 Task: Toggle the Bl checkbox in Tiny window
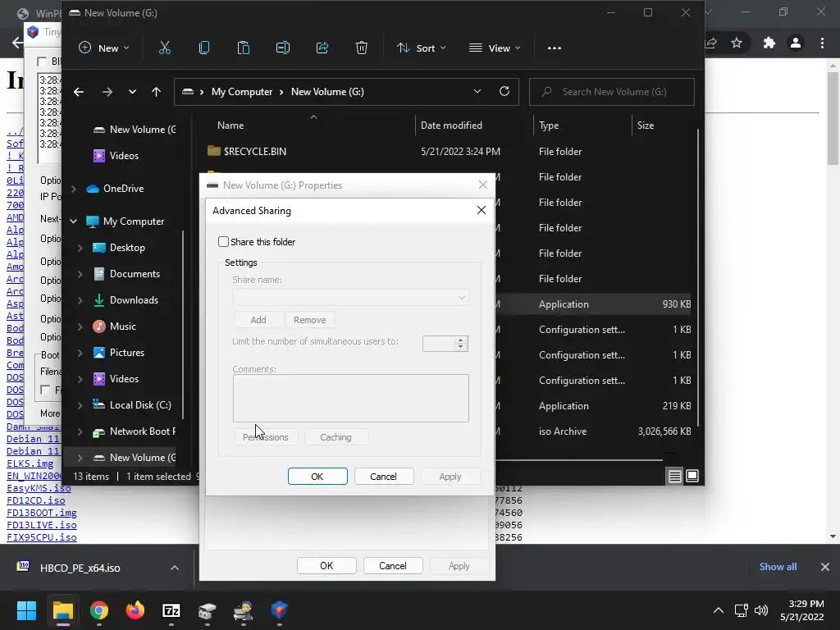42,62
